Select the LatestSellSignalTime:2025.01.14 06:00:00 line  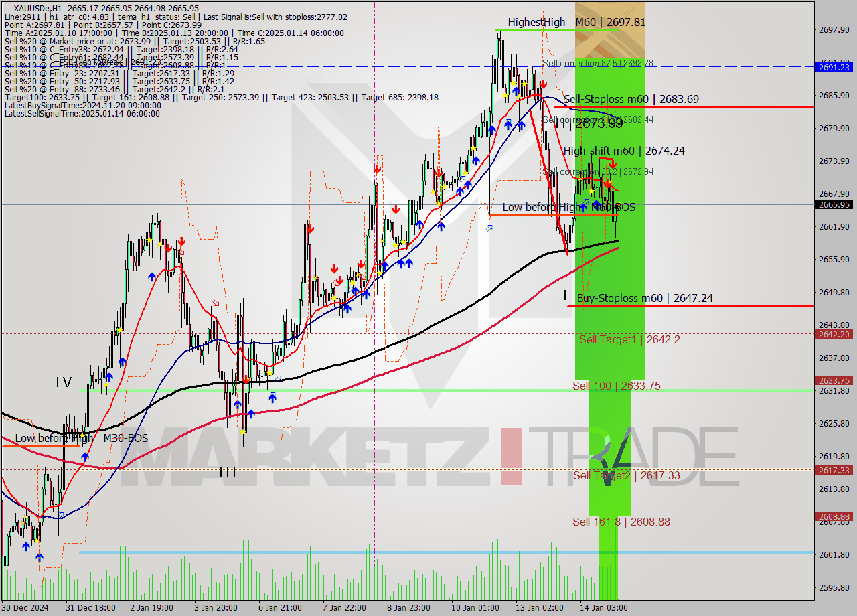coord(82,114)
